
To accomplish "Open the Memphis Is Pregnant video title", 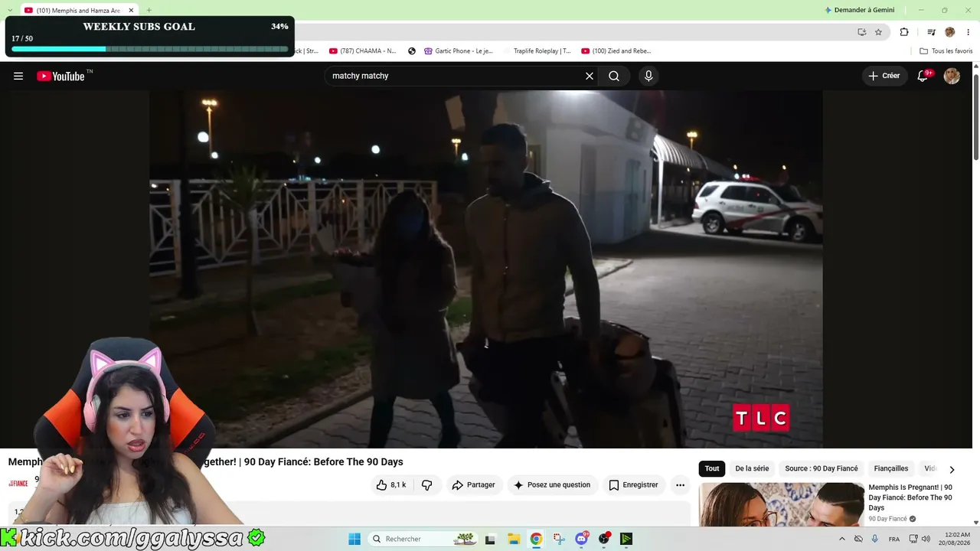I will click(911, 497).
